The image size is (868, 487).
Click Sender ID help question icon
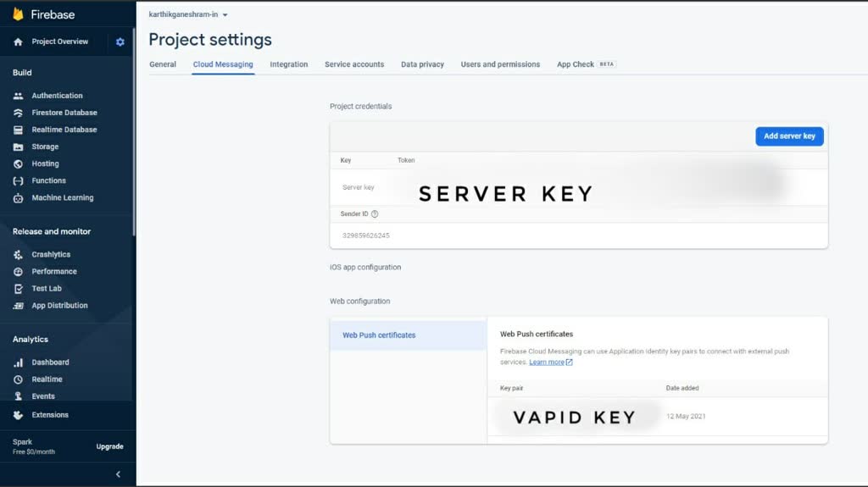coord(375,214)
